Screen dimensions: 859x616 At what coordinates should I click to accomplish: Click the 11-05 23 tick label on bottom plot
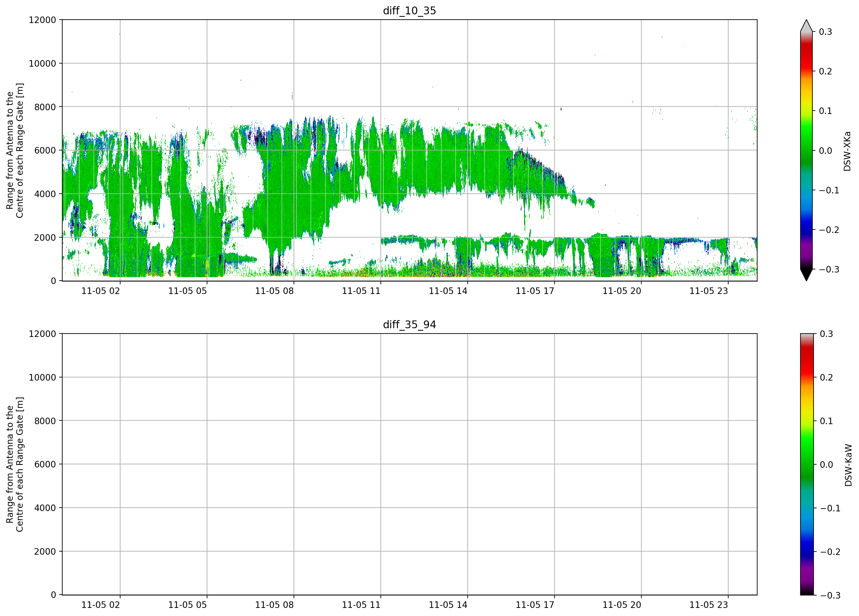pyautogui.click(x=709, y=605)
